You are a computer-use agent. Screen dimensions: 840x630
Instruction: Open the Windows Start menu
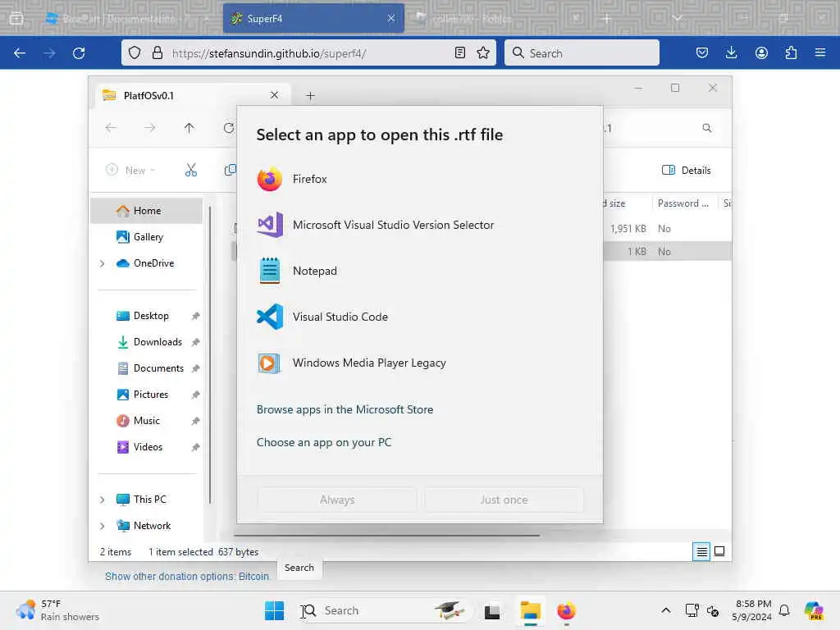pyautogui.click(x=274, y=610)
